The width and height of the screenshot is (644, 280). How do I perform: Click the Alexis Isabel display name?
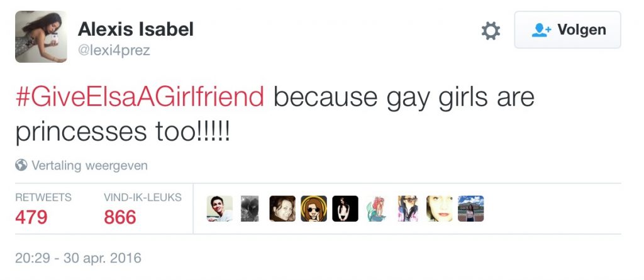pyautogui.click(x=135, y=29)
